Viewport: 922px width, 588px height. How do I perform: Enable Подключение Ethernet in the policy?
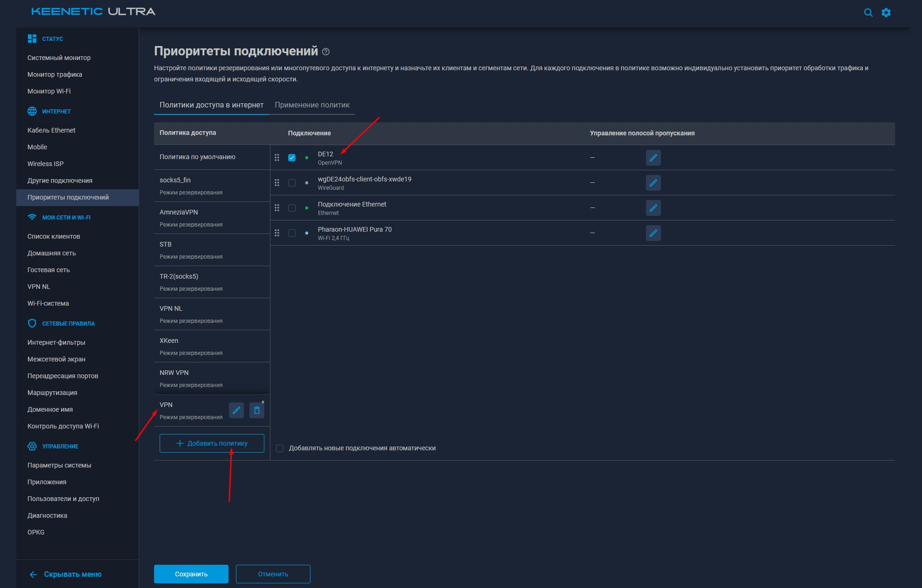[x=292, y=208]
